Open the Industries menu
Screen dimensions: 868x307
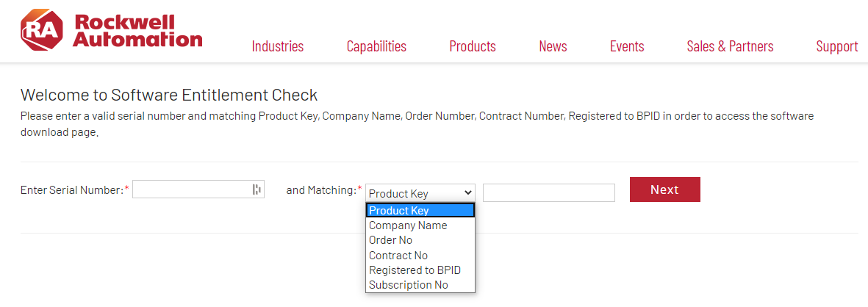click(x=278, y=46)
